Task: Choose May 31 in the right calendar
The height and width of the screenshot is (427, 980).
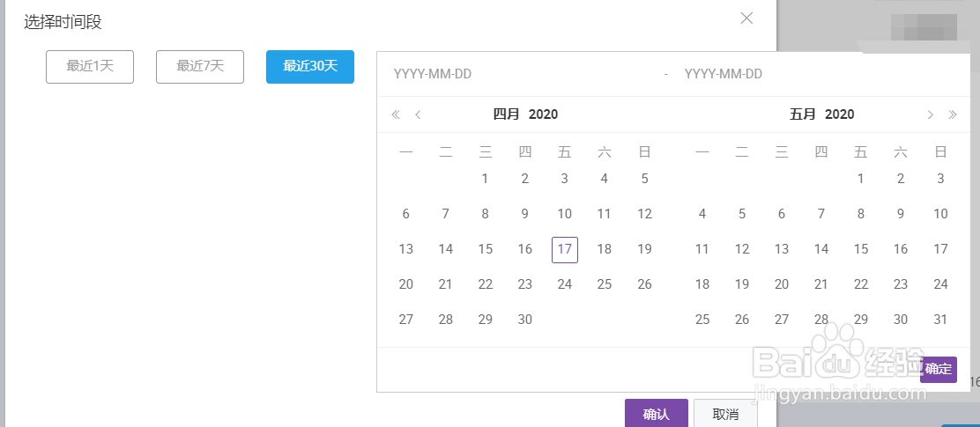Action: tap(940, 320)
